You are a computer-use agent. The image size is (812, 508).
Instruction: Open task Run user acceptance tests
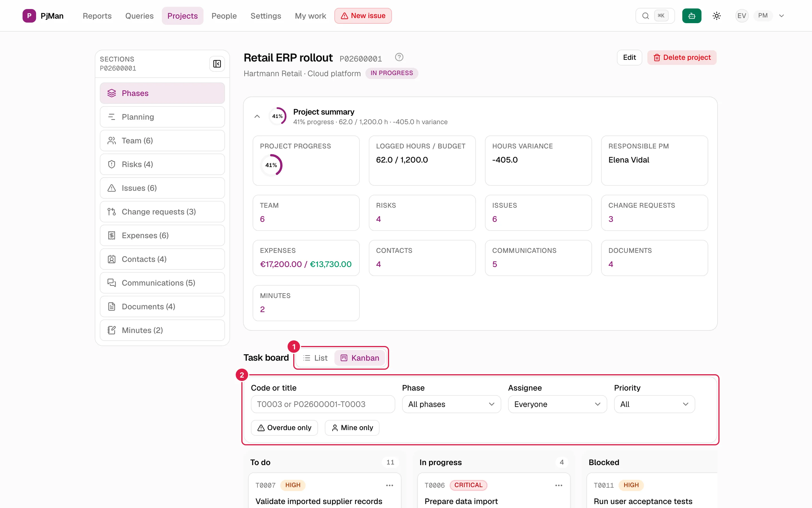pos(643,501)
